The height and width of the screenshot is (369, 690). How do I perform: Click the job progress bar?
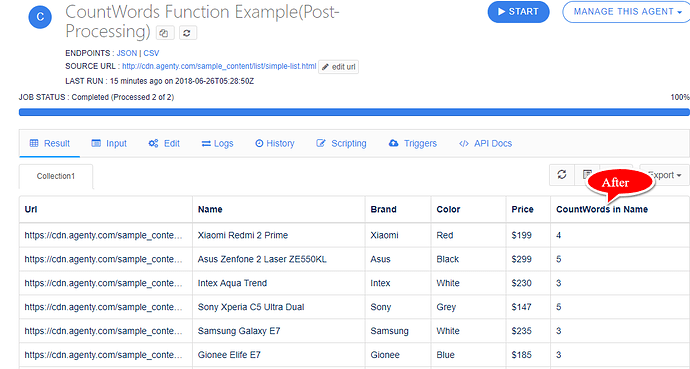pos(354,113)
